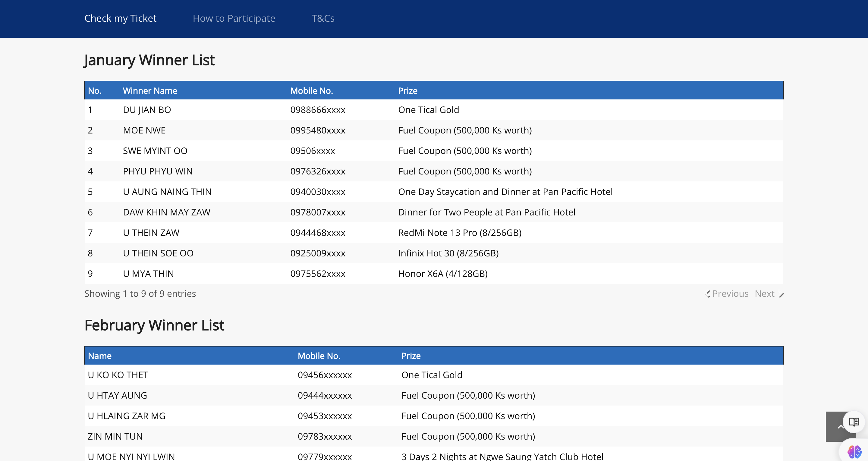Sort January table by No. column
The image size is (868, 461).
tap(95, 91)
